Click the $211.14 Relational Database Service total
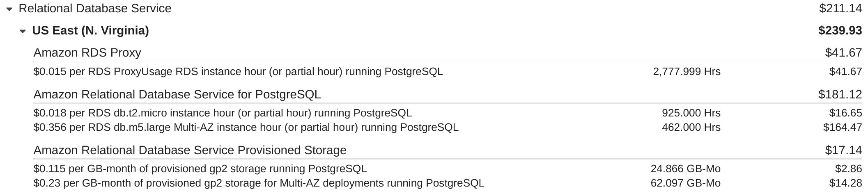868x196 pixels. pos(840,9)
